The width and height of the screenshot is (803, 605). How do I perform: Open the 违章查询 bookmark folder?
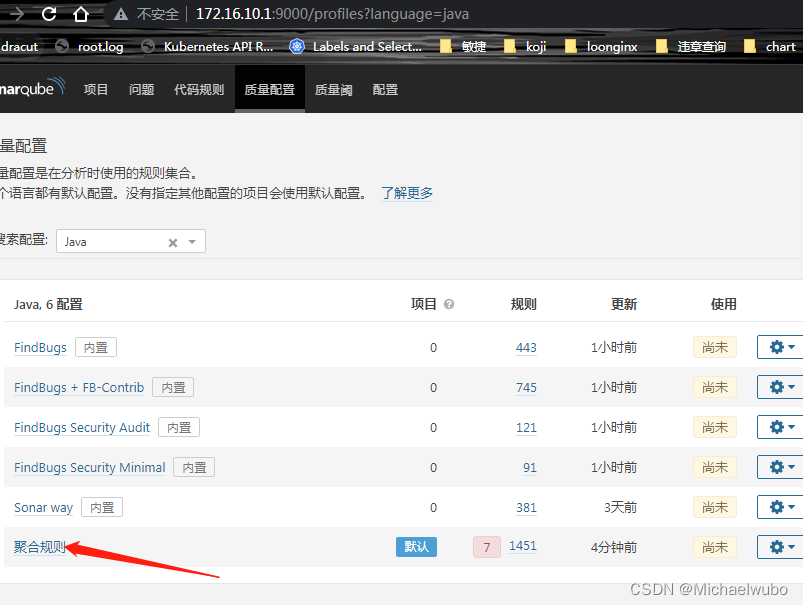tap(691, 47)
